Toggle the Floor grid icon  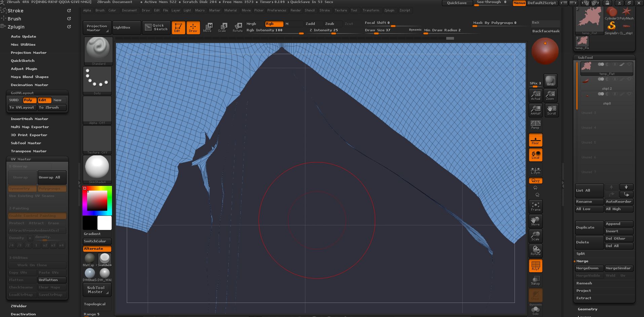tap(535, 140)
